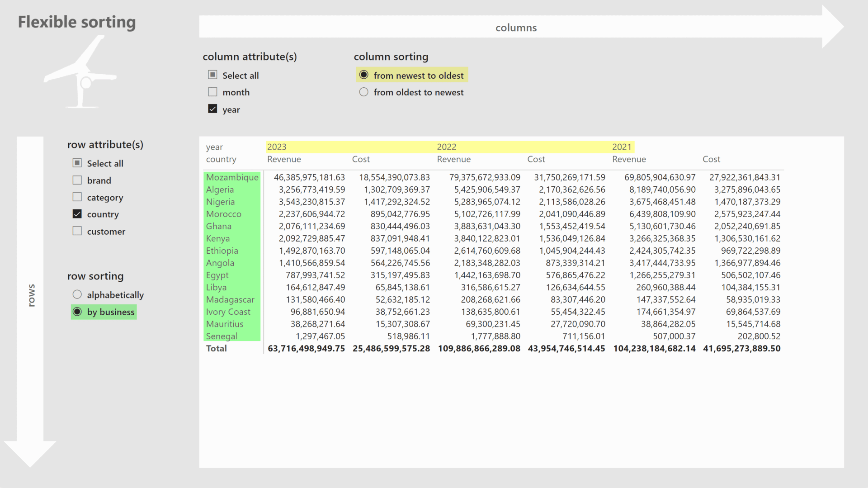Click the Flexible sorting title
Viewport: 868px width, 488px height.
pos(76,21)
